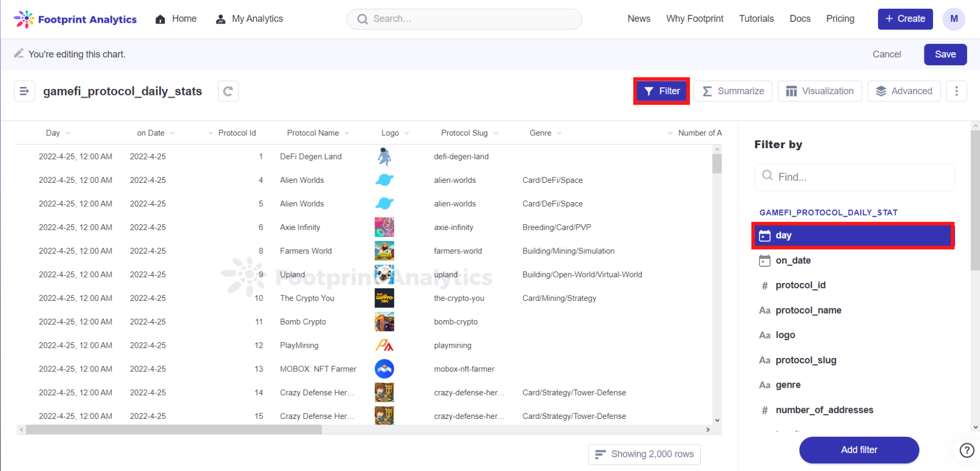Click the refresh query icon
This screenshot has width=980, height=471.
click(x=228, y=91)
